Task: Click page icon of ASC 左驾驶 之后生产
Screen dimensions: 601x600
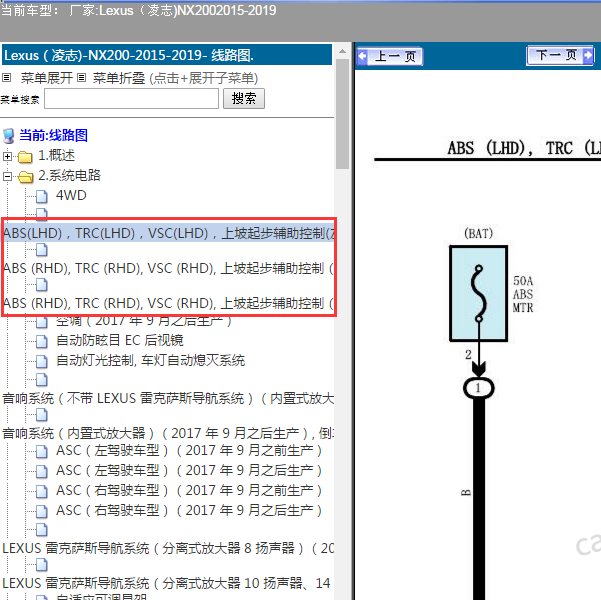Action: 41,471
